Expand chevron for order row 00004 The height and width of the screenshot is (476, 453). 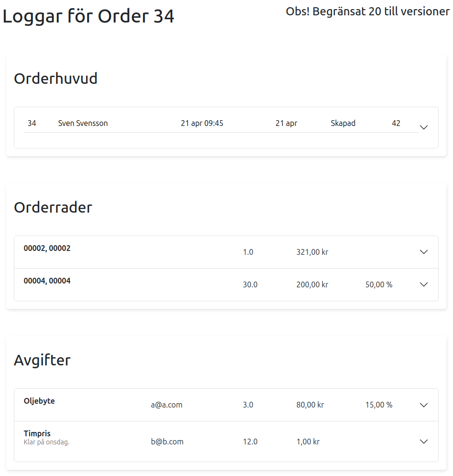click(423, 284)
